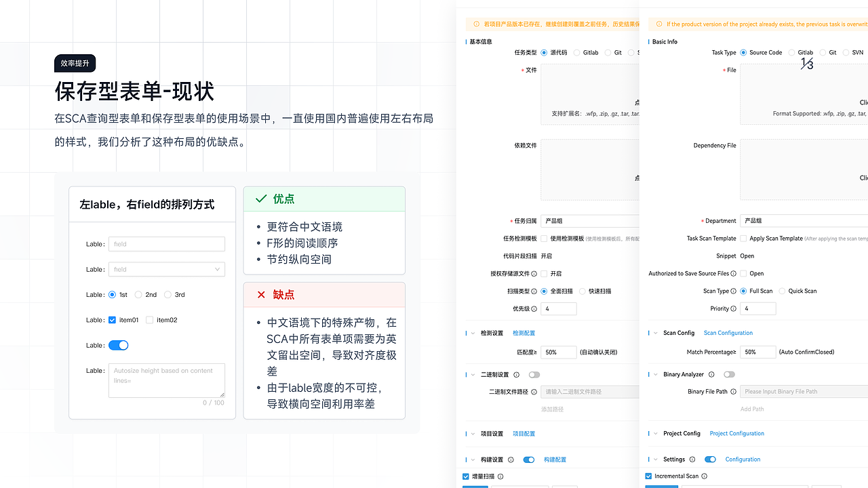868x488 pixels.
Task: Click info icon next to 二进制文件路径
Action: click(534, 392)
